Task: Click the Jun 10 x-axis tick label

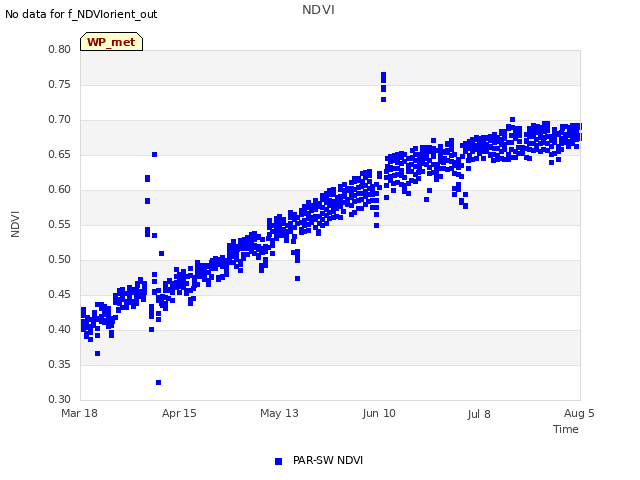Action: (x=379, y=413)
